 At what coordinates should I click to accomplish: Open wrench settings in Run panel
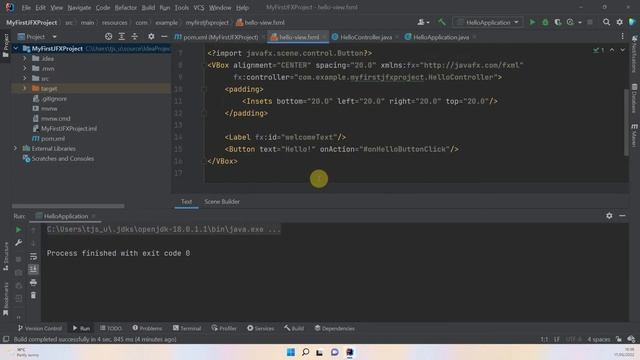(18, 243)
